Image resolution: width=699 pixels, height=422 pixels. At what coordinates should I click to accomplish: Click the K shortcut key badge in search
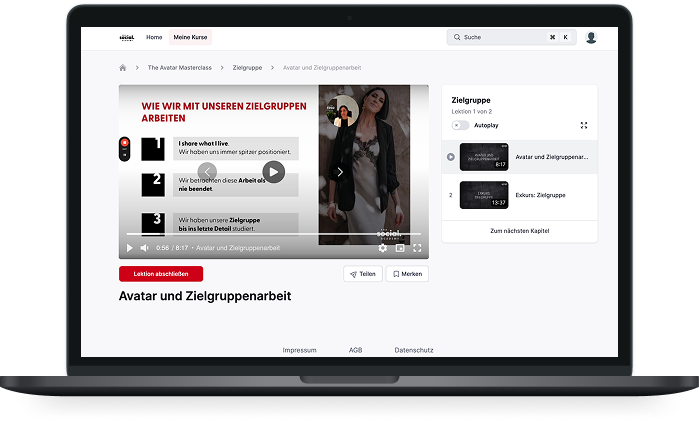(566, 37)
